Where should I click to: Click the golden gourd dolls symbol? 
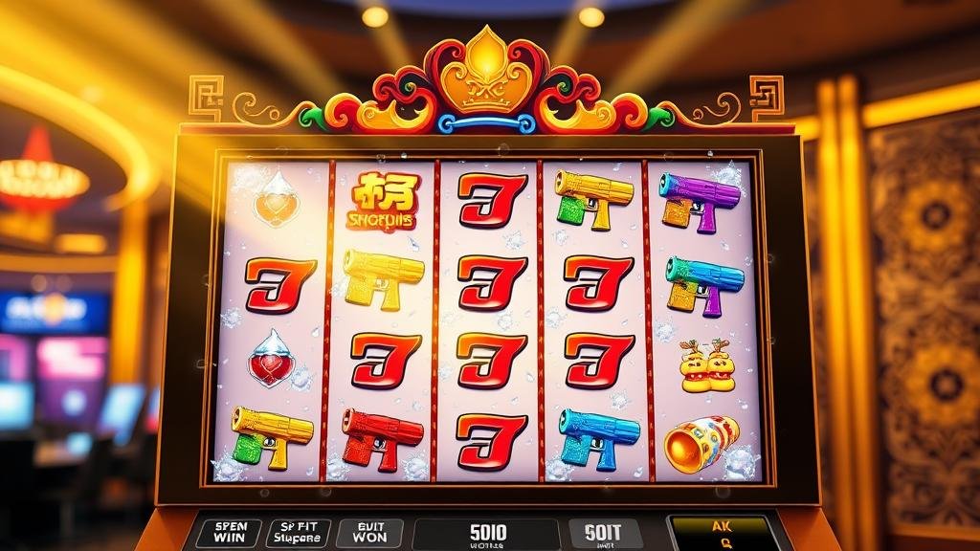(x=707, y=365)
